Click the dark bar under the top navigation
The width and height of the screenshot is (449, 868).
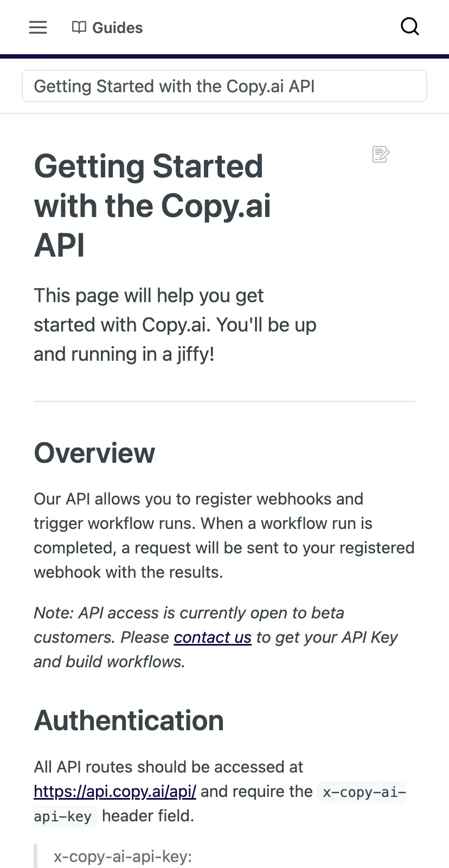pos(224,56)
